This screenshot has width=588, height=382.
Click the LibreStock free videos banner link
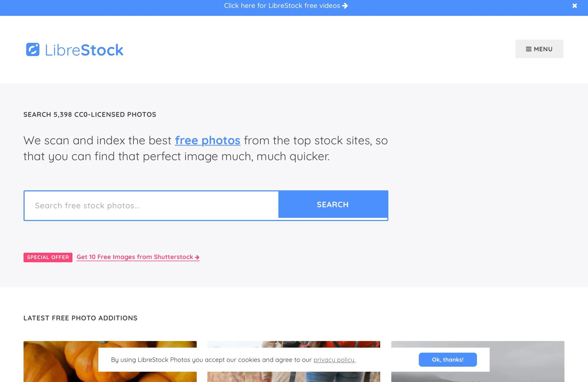282,6
